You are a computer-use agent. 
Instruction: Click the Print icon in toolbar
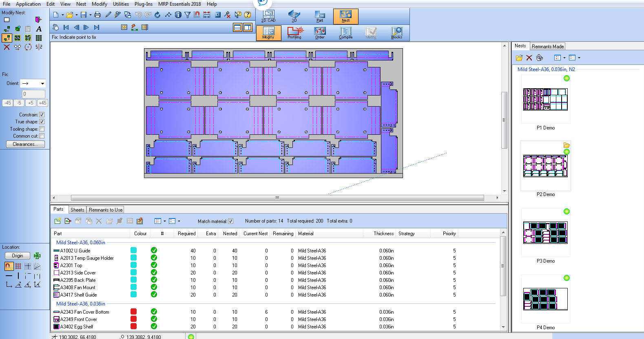click(97, 15)
